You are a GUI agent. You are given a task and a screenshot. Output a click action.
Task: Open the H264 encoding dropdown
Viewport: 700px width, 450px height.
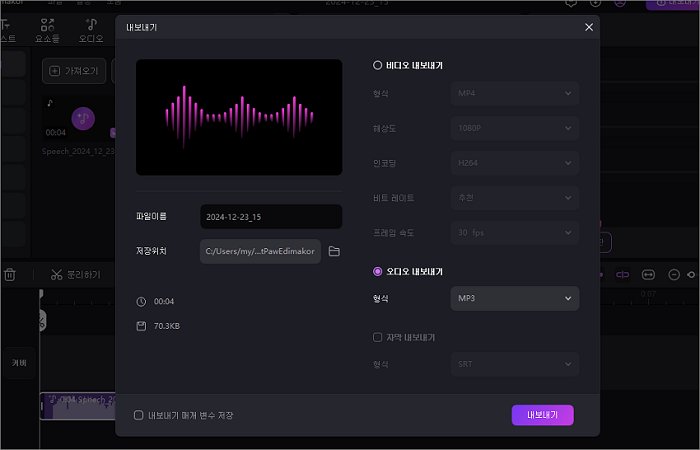click(x=515, y=163)
